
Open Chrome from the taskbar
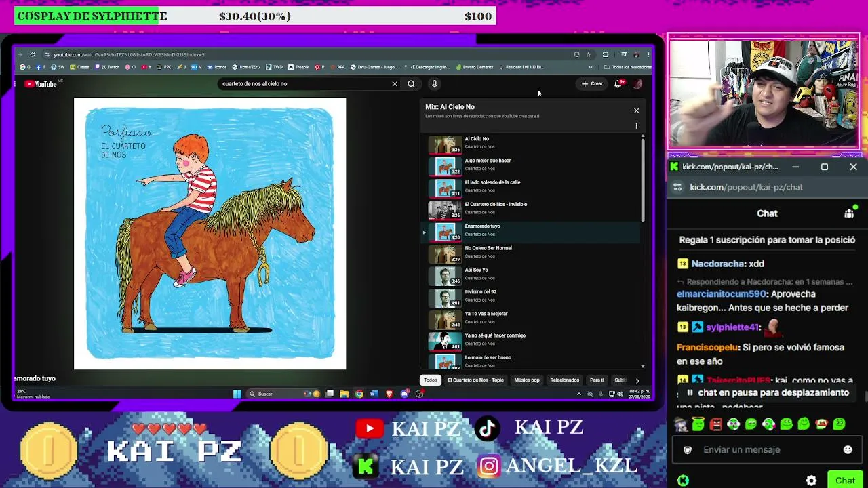[359, 394]
